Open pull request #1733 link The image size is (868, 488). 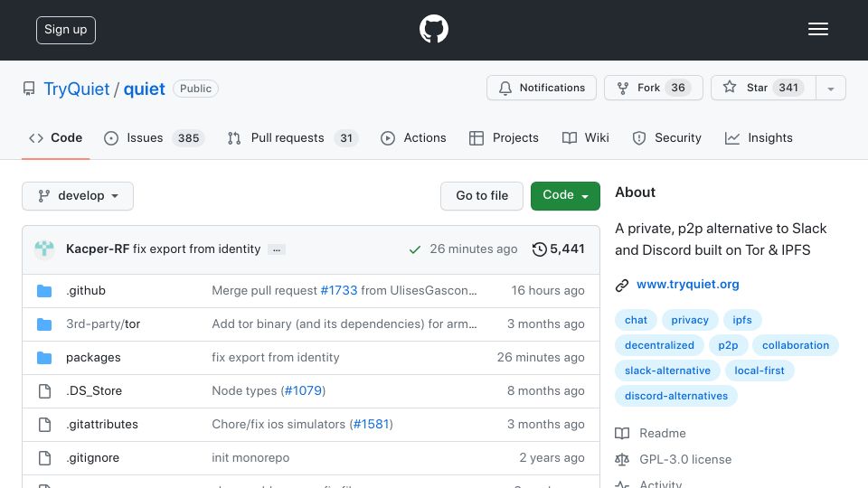pyautogui.click(x=339, y=290)
